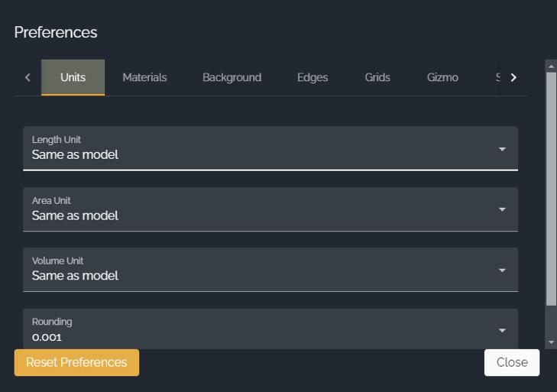557x392 pixels.
Task: Click the scrollbar down arrow
Action: (x=551, y=343)
